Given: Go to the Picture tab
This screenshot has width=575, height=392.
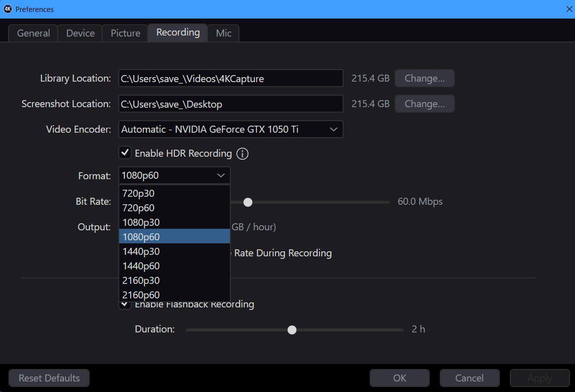Looking at the screenshot, I should click(x=125, y=33).
